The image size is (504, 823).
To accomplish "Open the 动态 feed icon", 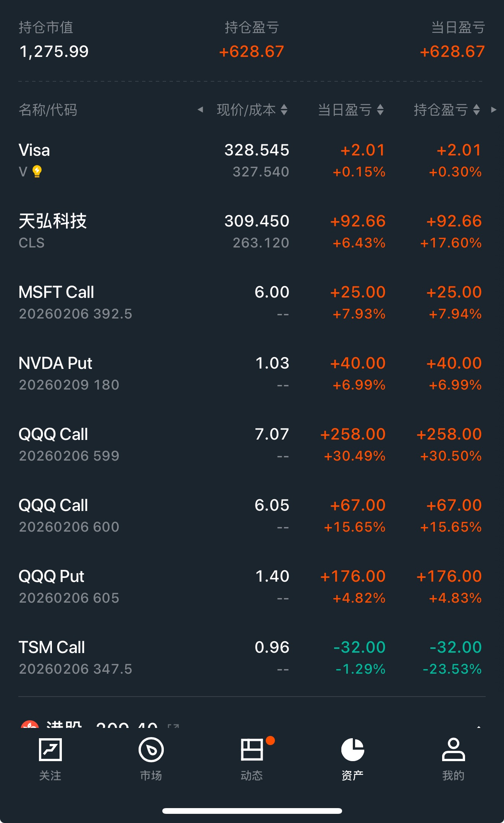I will [x=252, y=750].
